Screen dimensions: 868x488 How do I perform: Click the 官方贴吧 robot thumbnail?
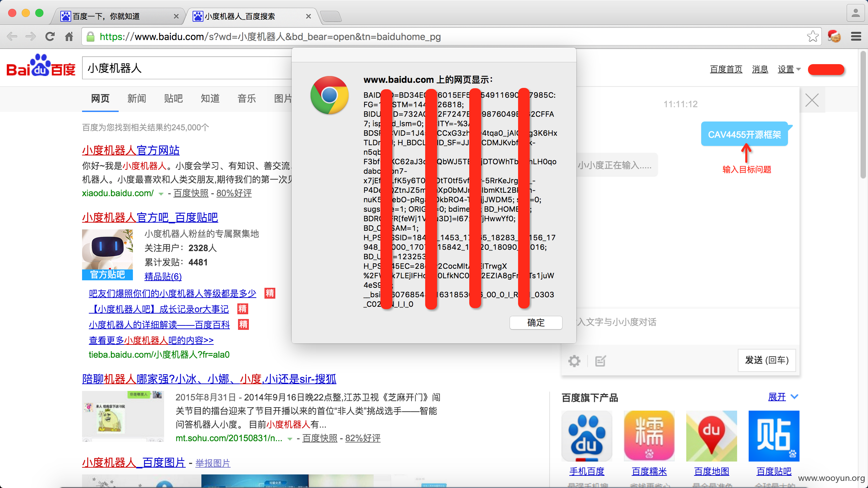point(107,255)
